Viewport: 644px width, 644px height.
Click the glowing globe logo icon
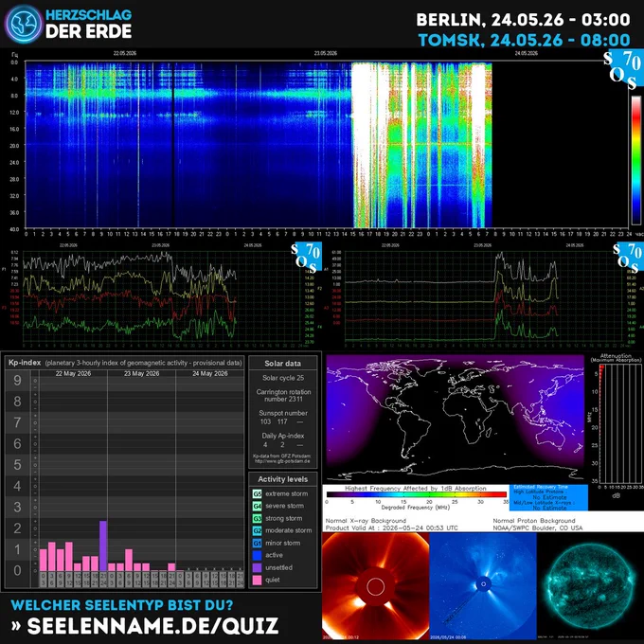(24, 24)
